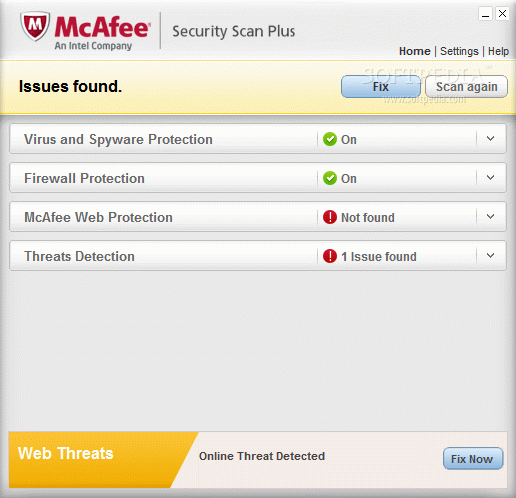Click green checkmark beside Virus and Spyware Protection

(x=330, y=139)
